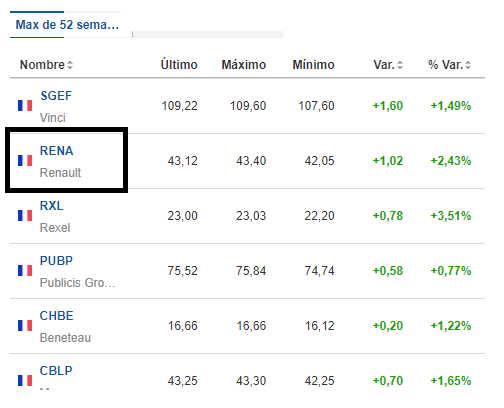Viewport: 504px width, 408px height.
Task: Click the gray horizontal bar next to tab
Action: 208,34
